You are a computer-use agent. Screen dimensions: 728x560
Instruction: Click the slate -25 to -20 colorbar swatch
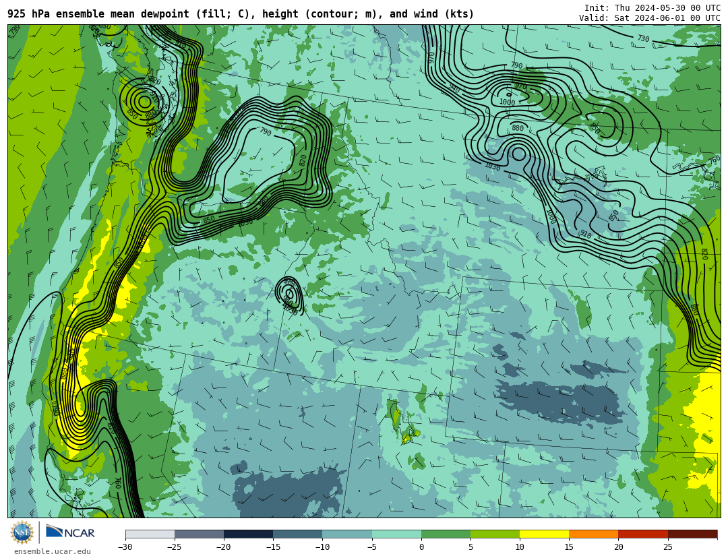pos(199,534)
